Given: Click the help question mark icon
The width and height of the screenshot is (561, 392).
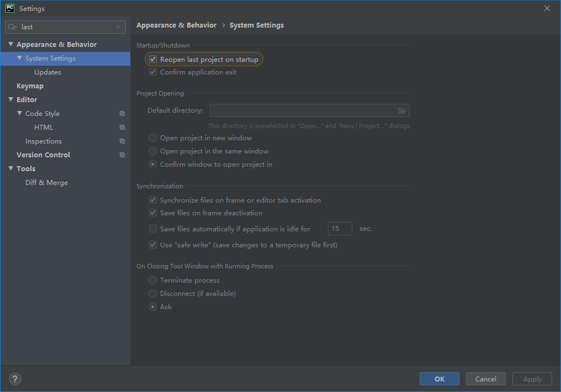Looking at the screenshot, I should click(x=15, y=379).
